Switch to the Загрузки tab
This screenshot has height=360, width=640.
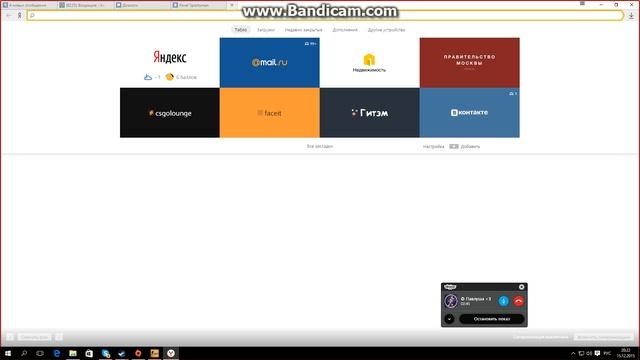click(266, 30)
